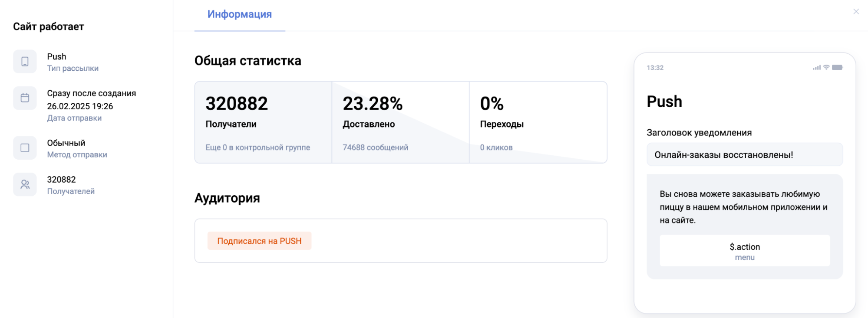Click the battery icon in phone preview
Viewport: 868px width, 318px height.
click(838, 67)
